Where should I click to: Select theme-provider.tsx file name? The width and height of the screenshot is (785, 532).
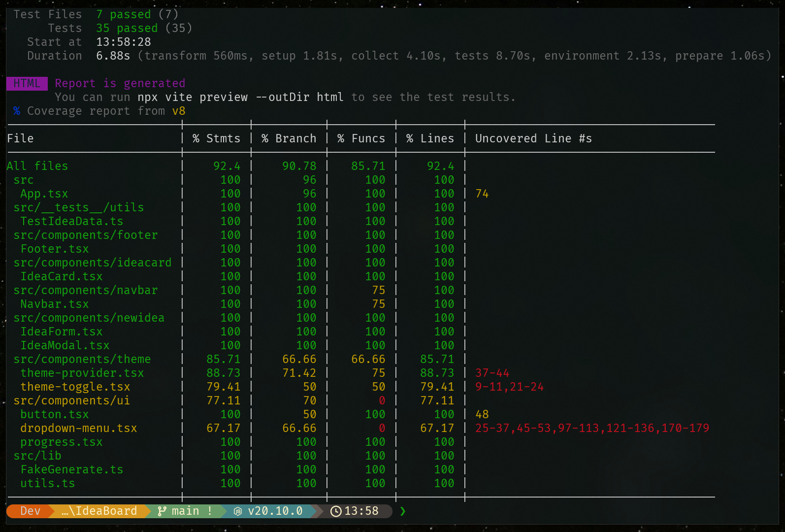[82, 373]
